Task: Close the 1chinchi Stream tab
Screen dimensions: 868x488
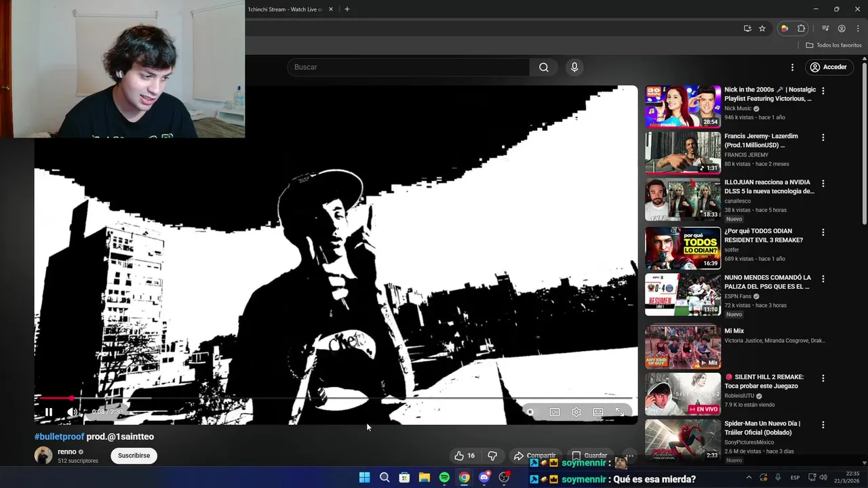Action: (x=331, y=9)
